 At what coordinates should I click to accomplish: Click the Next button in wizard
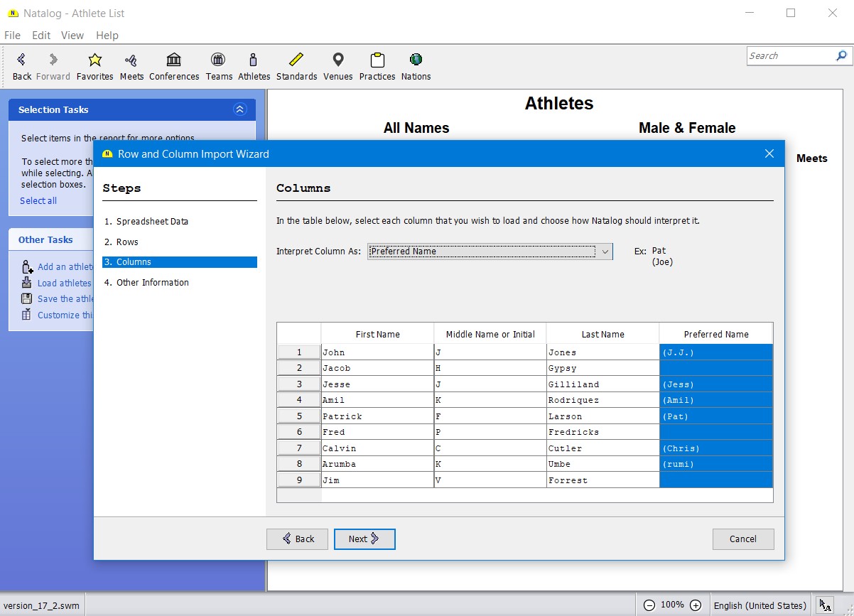pos(364,539)
